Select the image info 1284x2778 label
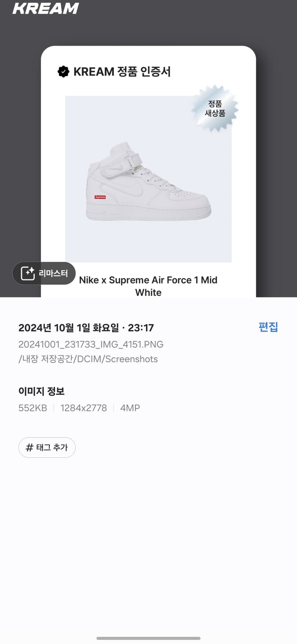297x644 pixels. tap(84, 408)
